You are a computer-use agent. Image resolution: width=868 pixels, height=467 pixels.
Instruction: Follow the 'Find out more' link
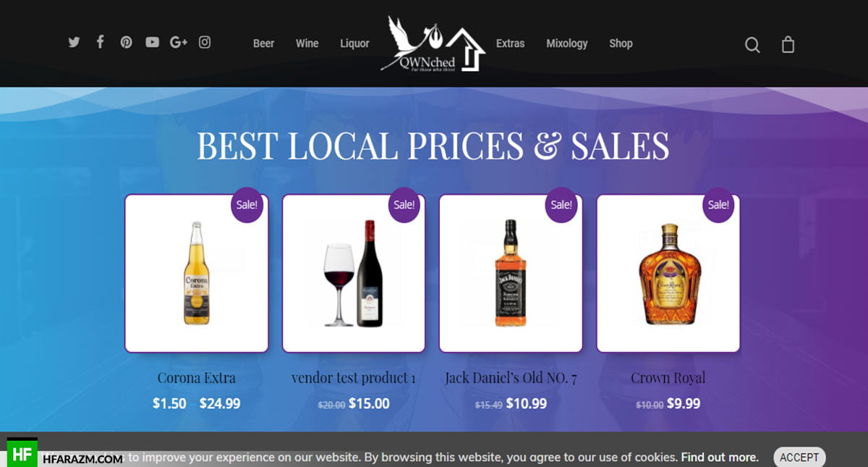click(720, 458)
